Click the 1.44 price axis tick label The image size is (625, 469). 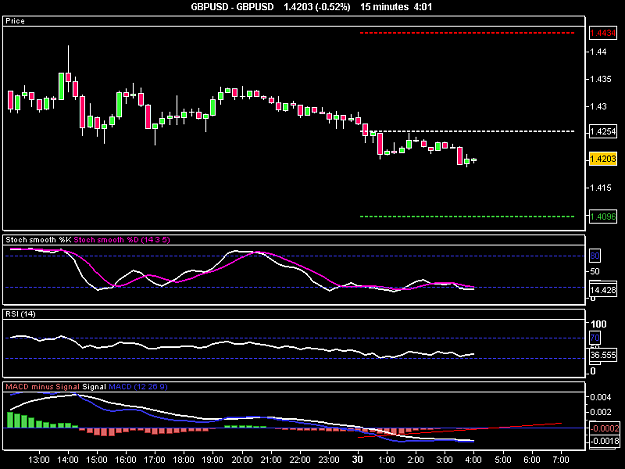599,52
